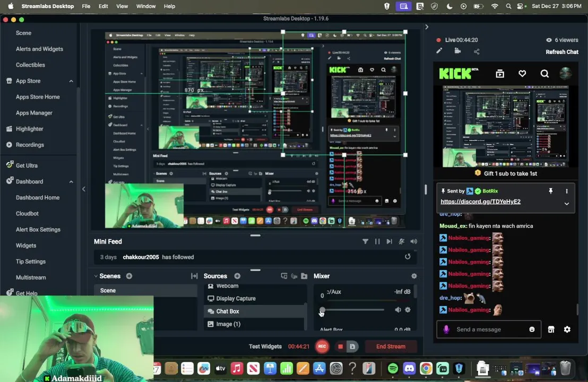
Task: Save the replay buffer clip
Action: click(352, 346)
